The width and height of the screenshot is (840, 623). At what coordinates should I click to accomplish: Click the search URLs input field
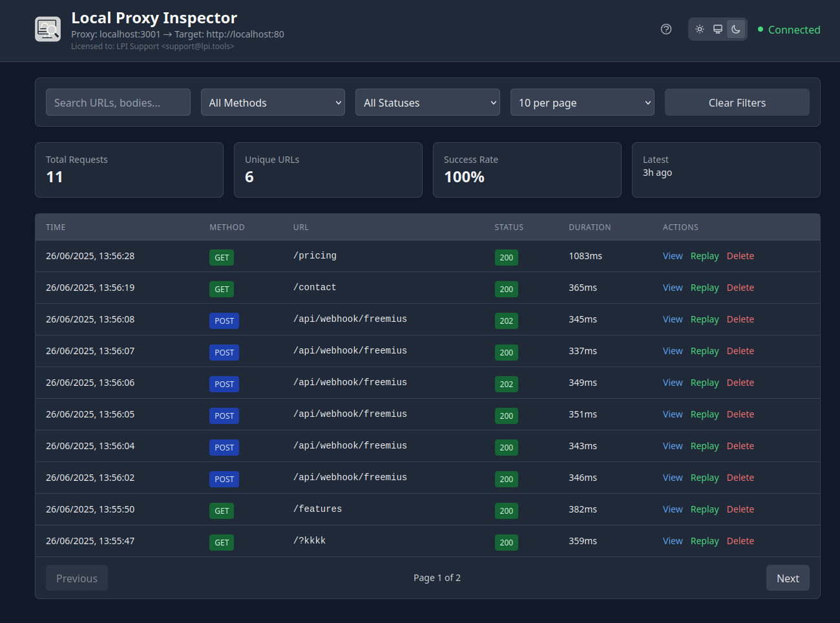point(118,102)
